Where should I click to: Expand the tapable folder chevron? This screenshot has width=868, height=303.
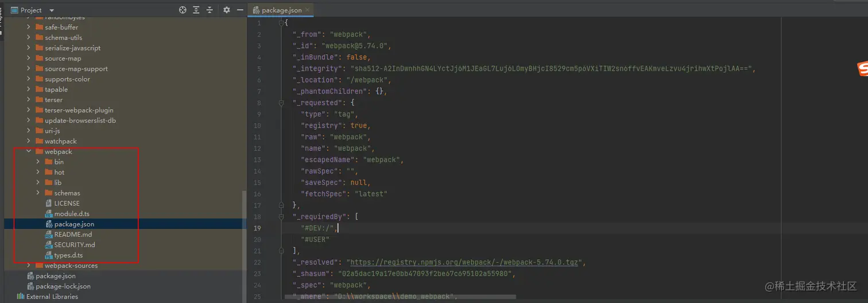(29, 89)
